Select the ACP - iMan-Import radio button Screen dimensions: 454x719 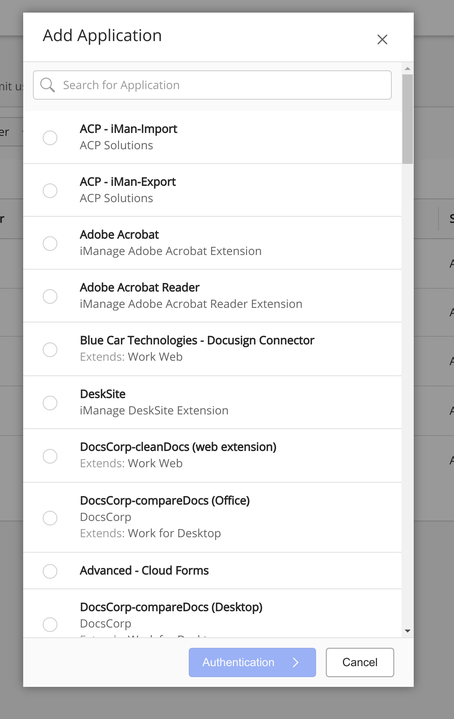point(50,138)
